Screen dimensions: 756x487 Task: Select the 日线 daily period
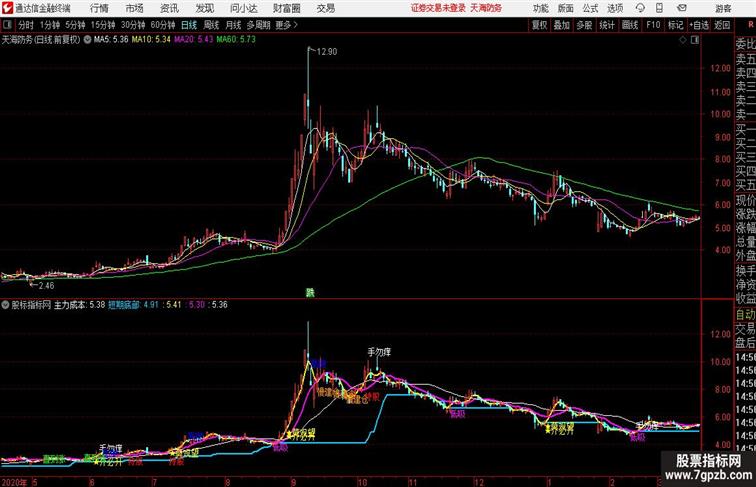[x=189, y=25]
